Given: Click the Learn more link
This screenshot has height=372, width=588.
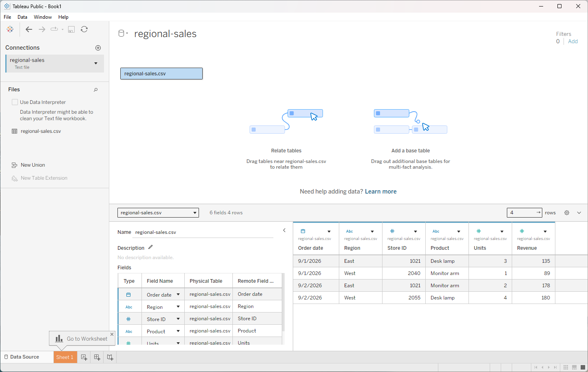Looking at the screenshot, I should (381, 192).
